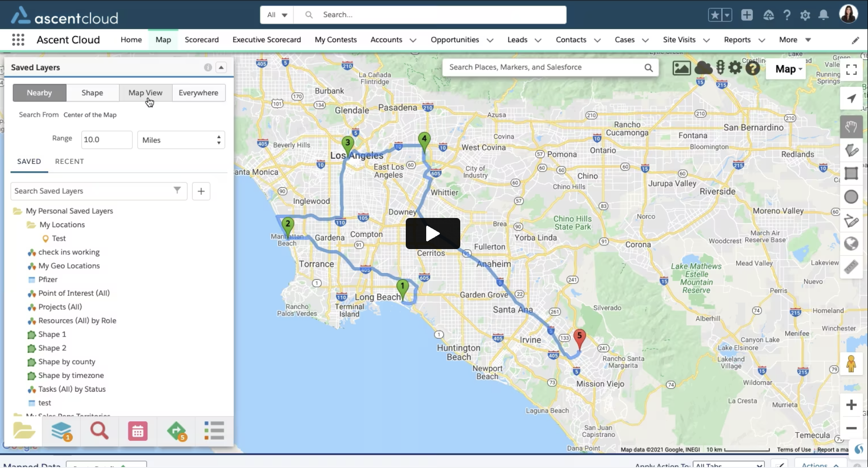
Task: Select globe tool in map toolbar
Action: (851, 243)
